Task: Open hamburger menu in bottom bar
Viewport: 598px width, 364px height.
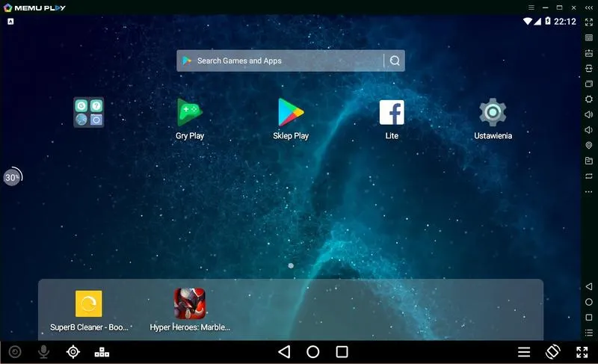Action: [x=524, y=352]
